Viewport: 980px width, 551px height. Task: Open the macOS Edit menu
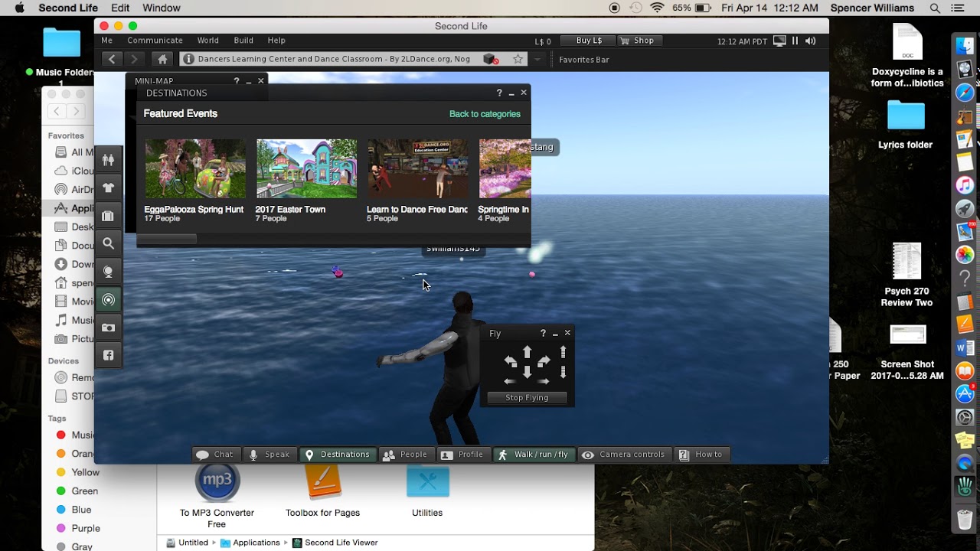pyautogui.click(x=120, y=8)
